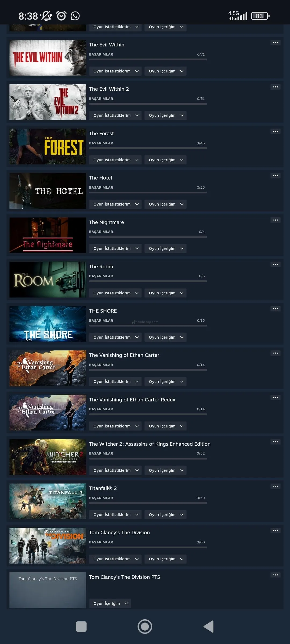Open the three-dot menu for Tom Clancy's The Division PTS

[x=275, y=575]
